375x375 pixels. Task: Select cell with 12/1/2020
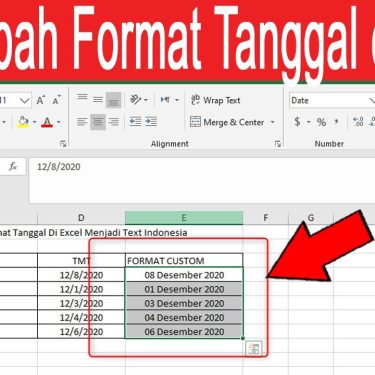click(x=81, y=289)
